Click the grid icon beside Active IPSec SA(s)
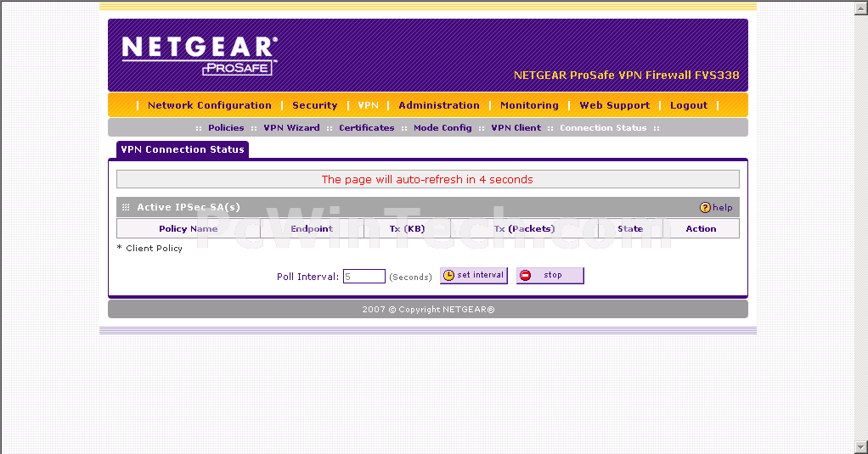The width and height of the screenshot is (868, 454). [x=126, y=207]
